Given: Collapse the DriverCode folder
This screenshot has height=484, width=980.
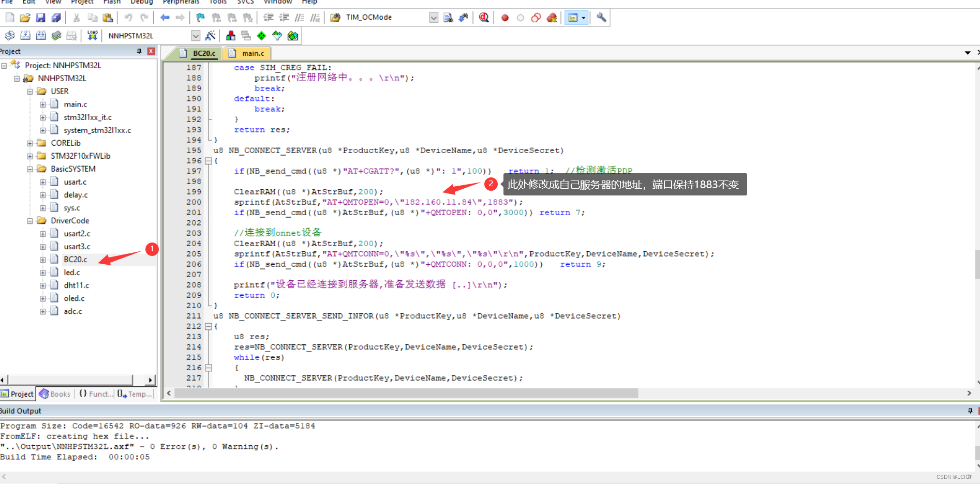Looking at the screenshot, I should [x=30, y=221].
